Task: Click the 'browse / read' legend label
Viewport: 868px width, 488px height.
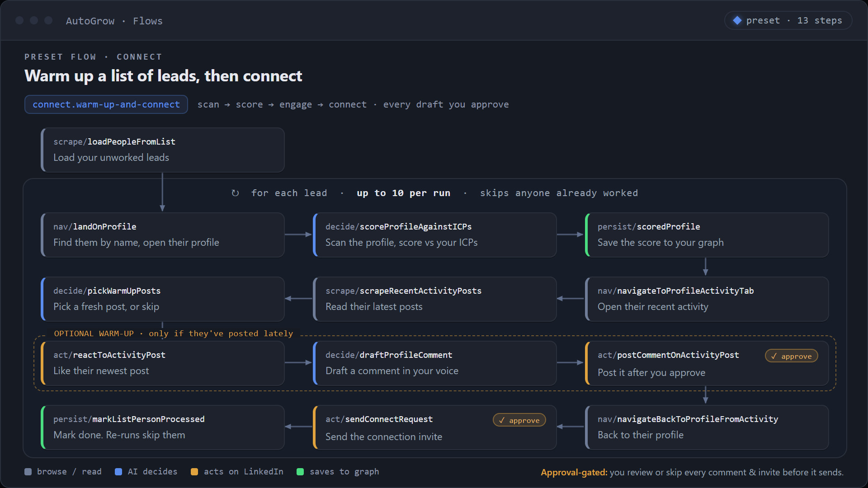Action: [69, 472]
